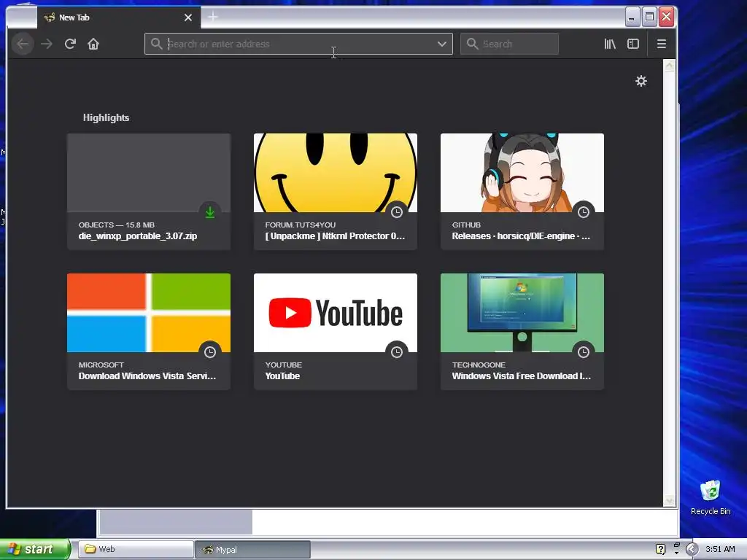747x560 pixels.
Task: Click the 'OBJECTS — 15.8 MB' label
Action: pos(116,225)
